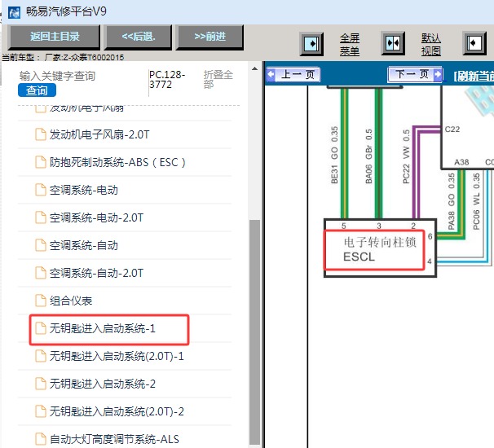
Task: Click document icon of 发动机电子风扇-2.0T
Action: pyautogui.click(x=40, y=134)
